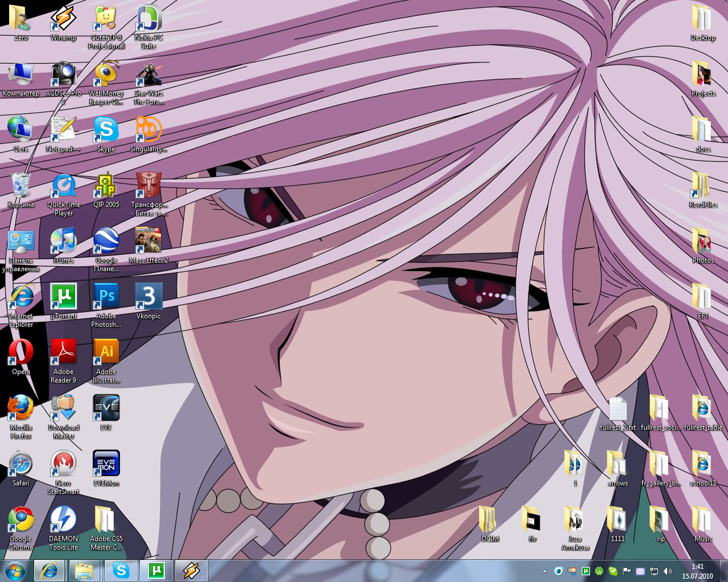Select the flv folder icon
Image resolution: width=728 pixels, height=582 pixels.
pyautogui.click(x=532, y=524)
